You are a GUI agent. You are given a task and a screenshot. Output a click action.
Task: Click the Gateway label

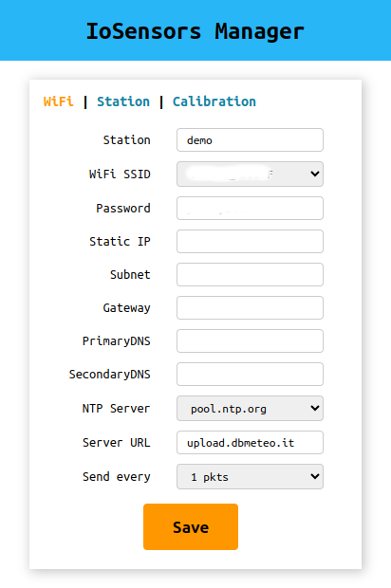point(126,307)
